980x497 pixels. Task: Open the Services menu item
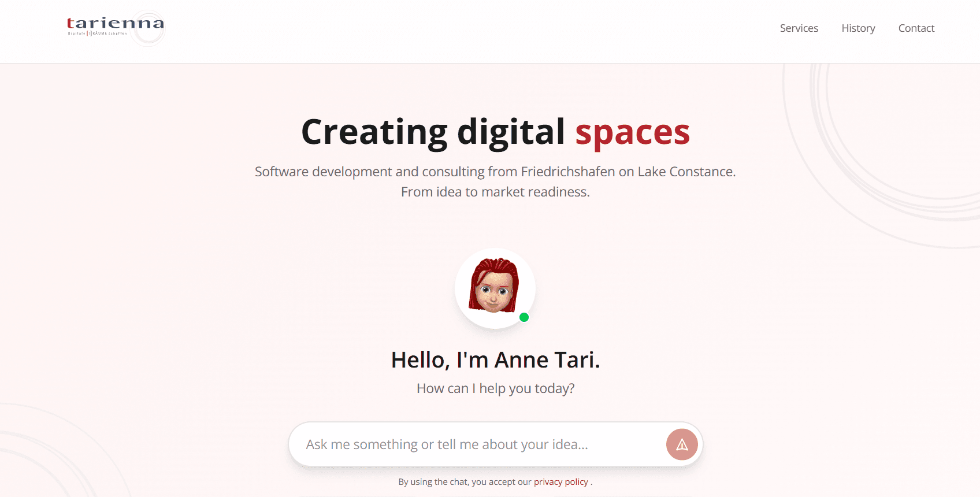tap(799, 28)
